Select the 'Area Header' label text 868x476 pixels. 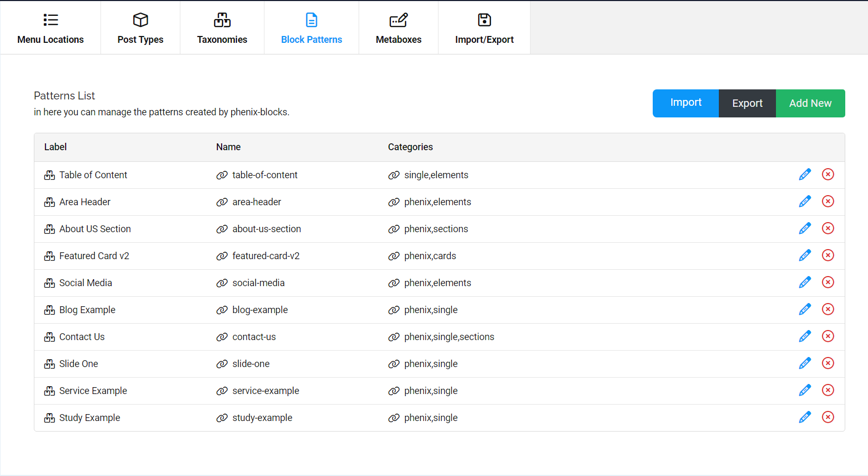coord(85,202)
